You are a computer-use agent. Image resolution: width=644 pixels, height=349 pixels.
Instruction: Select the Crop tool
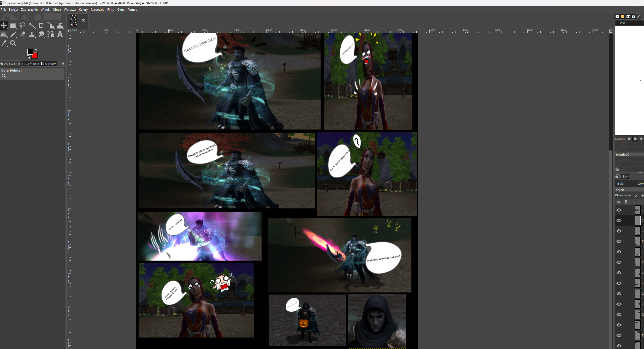tap(41, 25)
